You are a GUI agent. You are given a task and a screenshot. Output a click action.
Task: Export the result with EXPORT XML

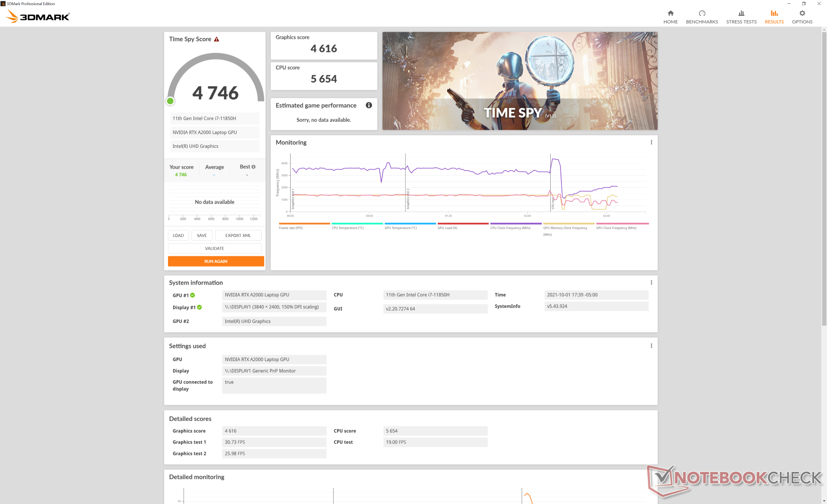tap(238, 235)
